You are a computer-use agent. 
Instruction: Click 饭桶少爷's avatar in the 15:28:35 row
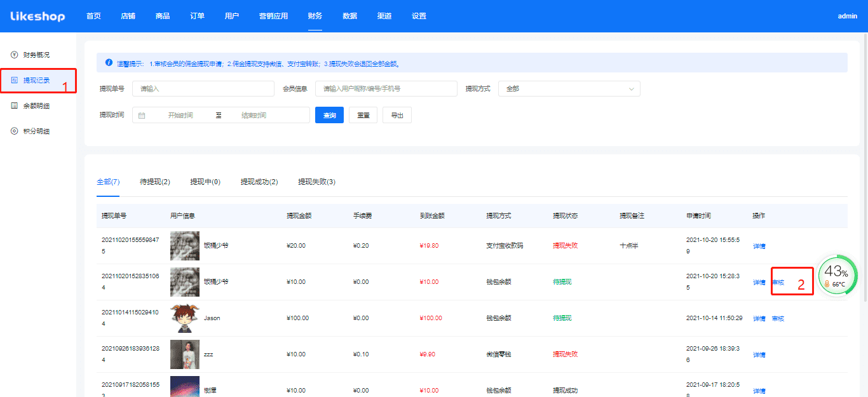tap(185, 282)
